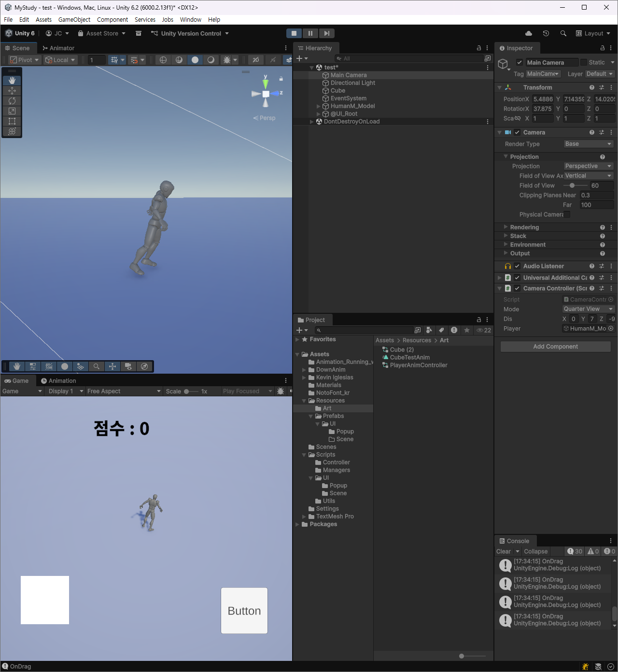Open the Projection Perspective dropdown
618x672 pixels.
pos(588,166)
